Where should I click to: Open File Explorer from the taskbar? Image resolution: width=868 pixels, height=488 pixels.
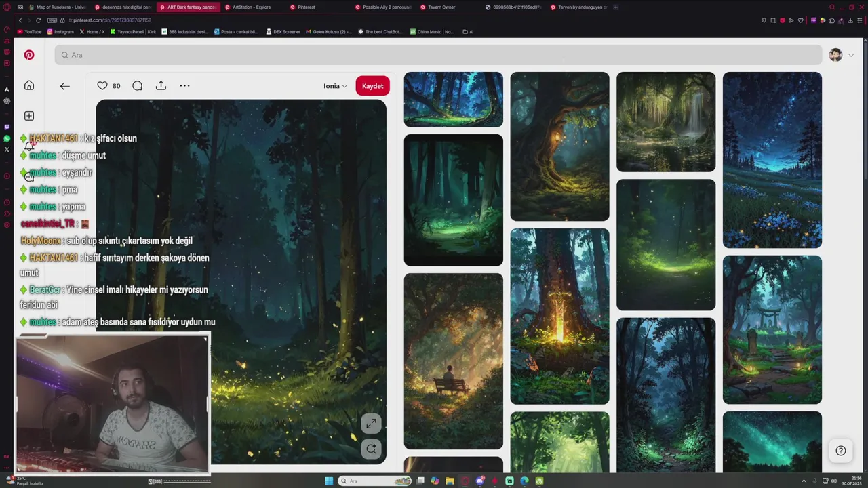tap(450, 481)
